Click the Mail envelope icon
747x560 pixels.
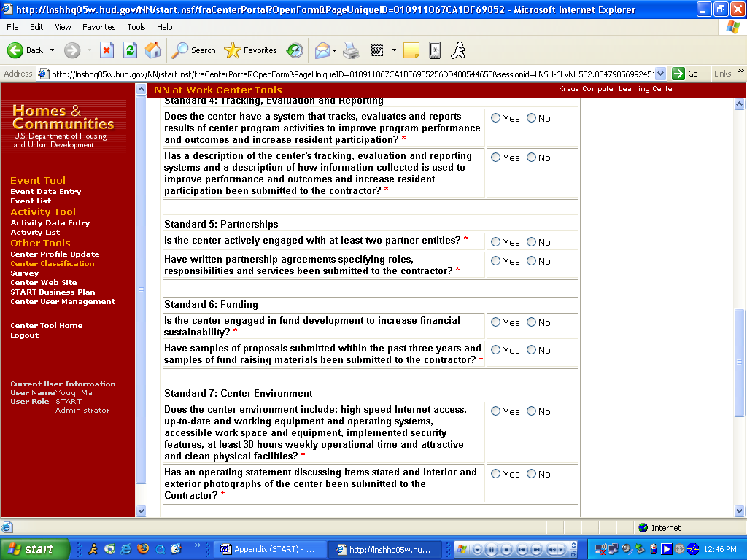[322, 50]
